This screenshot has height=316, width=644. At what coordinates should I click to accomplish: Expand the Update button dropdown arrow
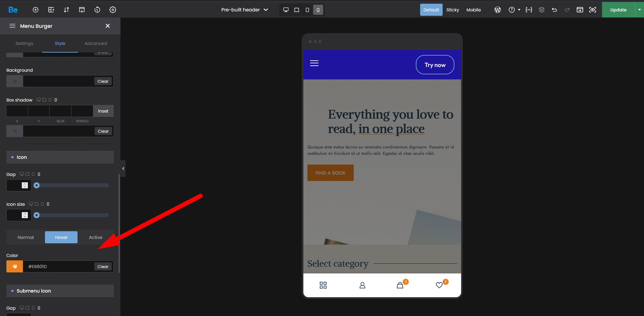(x=639, y=10)
